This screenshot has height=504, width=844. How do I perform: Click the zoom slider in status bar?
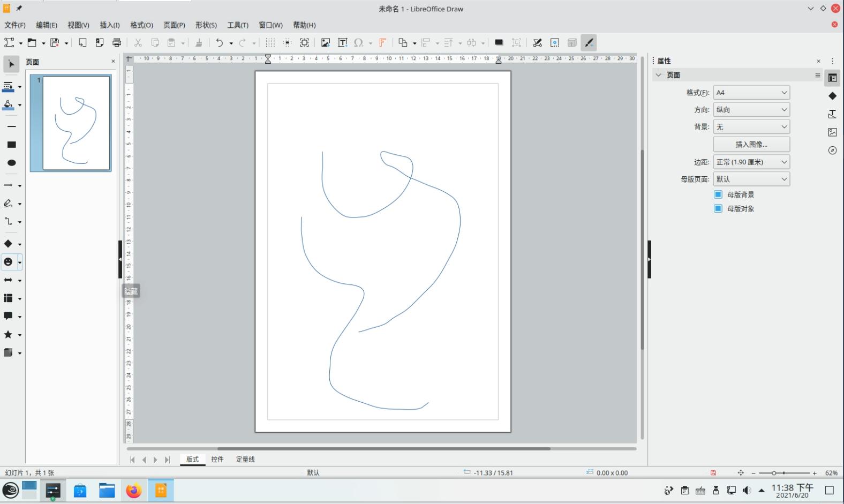(x=783, y=473)
